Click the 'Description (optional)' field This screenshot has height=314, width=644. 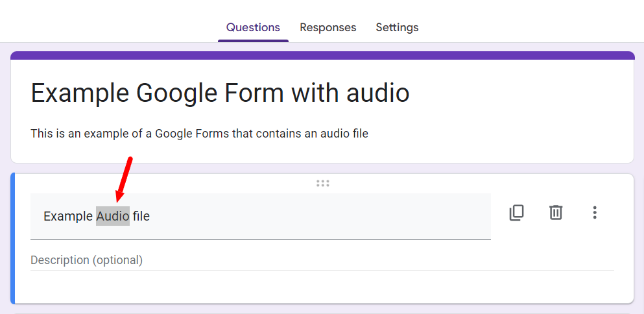tap(322, 261)
